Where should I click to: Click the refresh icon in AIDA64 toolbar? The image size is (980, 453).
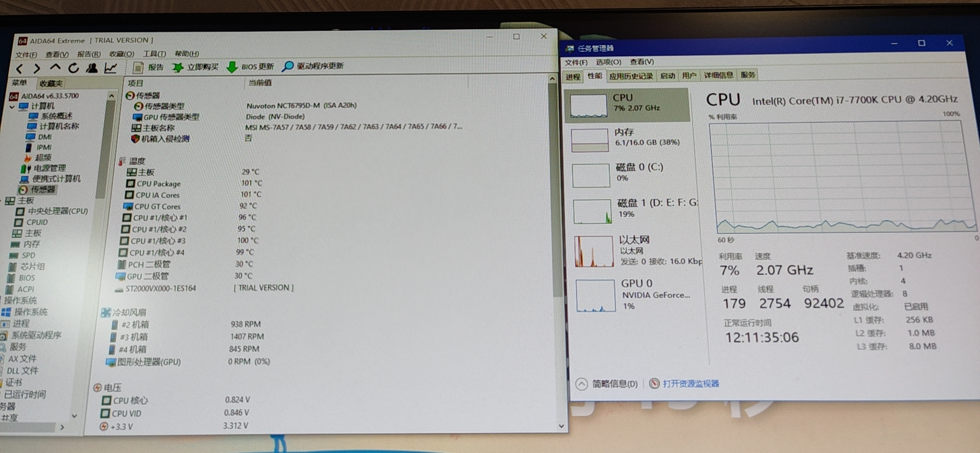73,68
